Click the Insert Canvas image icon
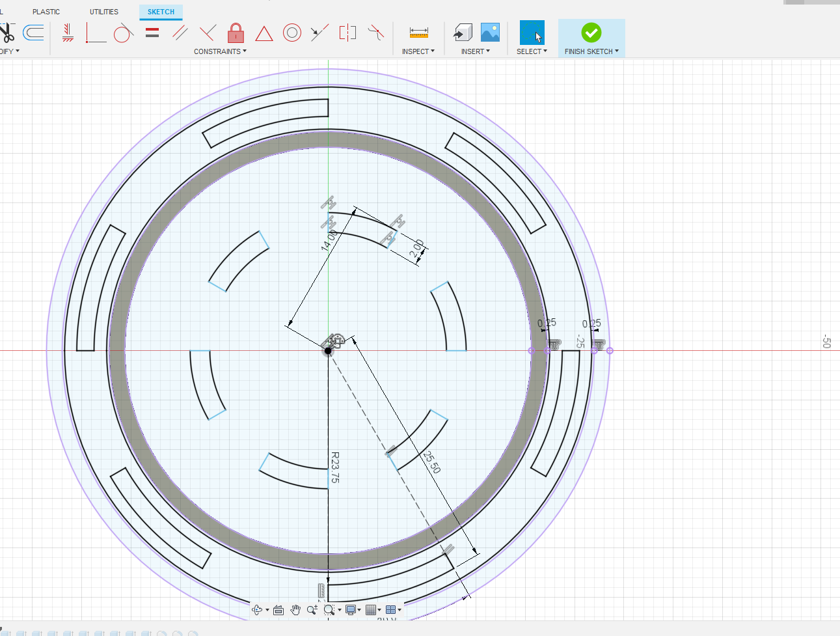The height and width of the screenshot is (636, 840). coord(490,31)
